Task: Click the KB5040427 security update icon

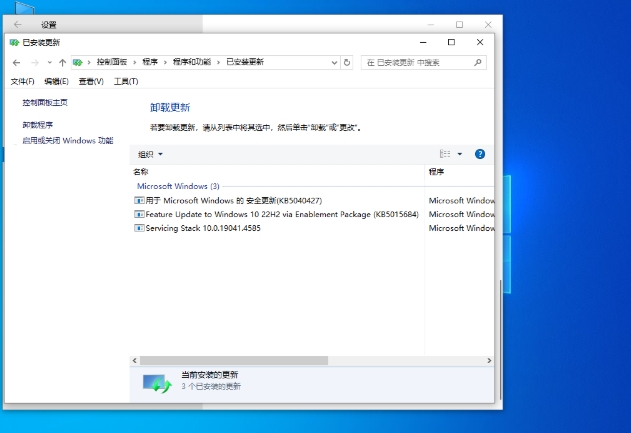Action: pyautogui.click(x=139, y=200)
